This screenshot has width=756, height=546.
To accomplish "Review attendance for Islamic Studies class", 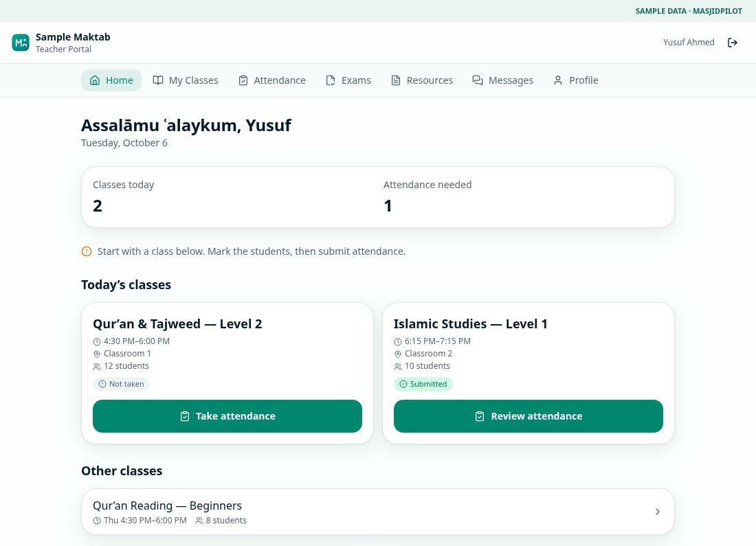I will [528, 416].
